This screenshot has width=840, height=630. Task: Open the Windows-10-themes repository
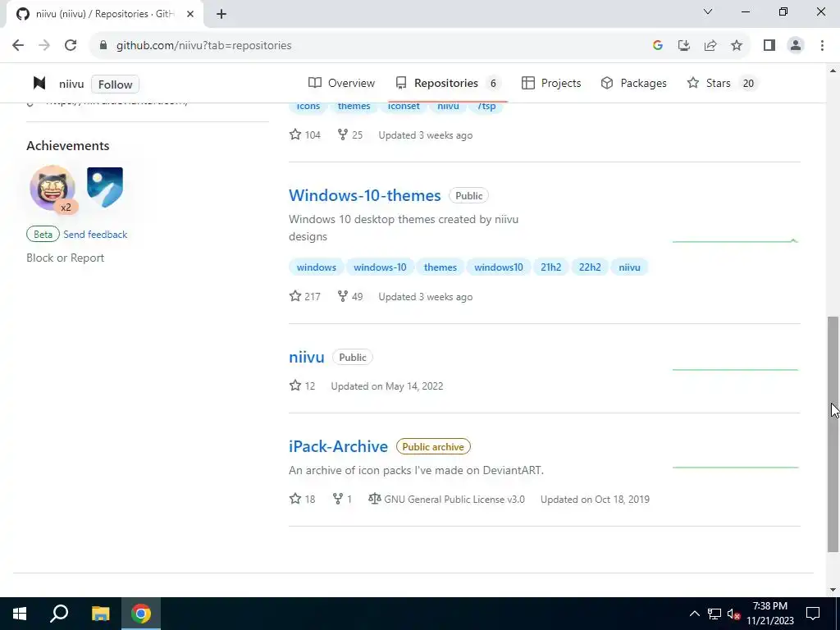pyautogui.click(x=365, y=195)
